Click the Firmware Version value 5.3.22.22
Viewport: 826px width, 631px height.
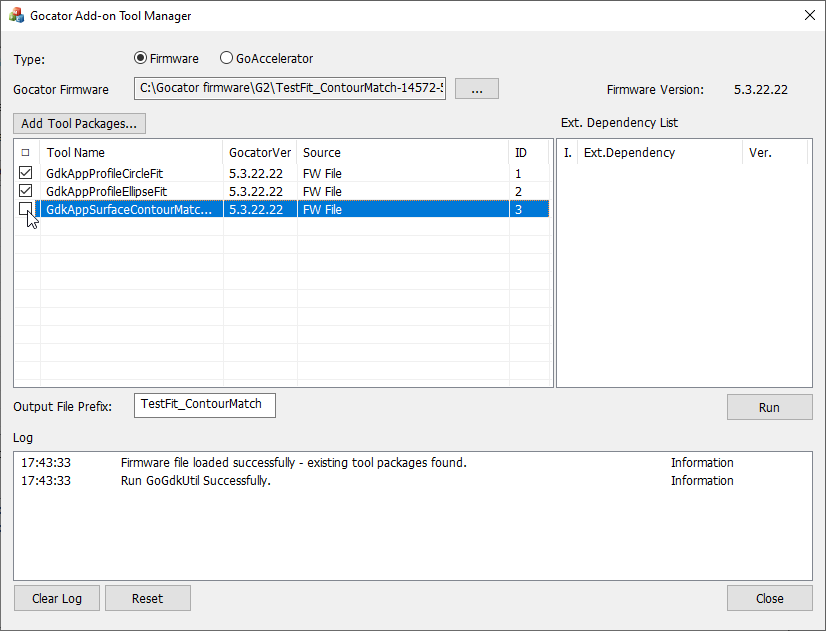(761, 90)
